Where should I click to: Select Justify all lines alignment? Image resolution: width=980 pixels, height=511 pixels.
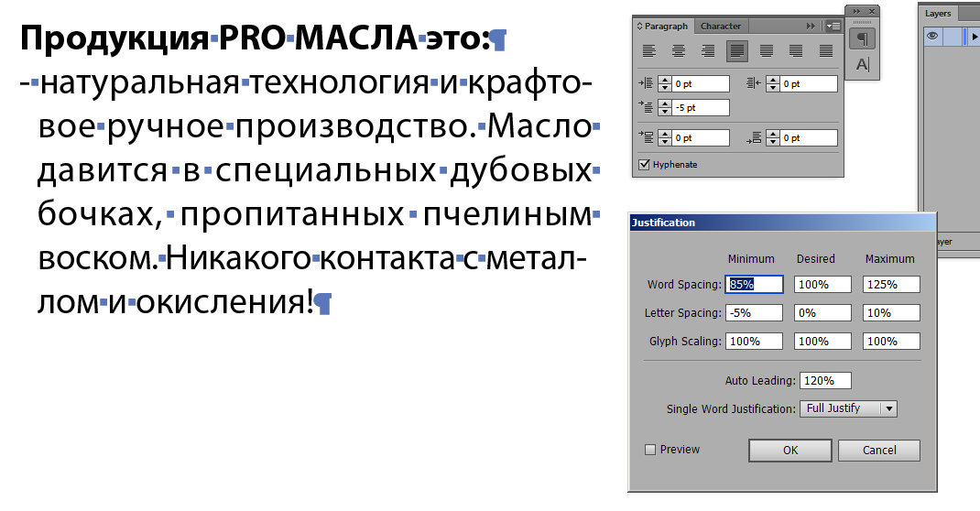(x=826, y=51)
